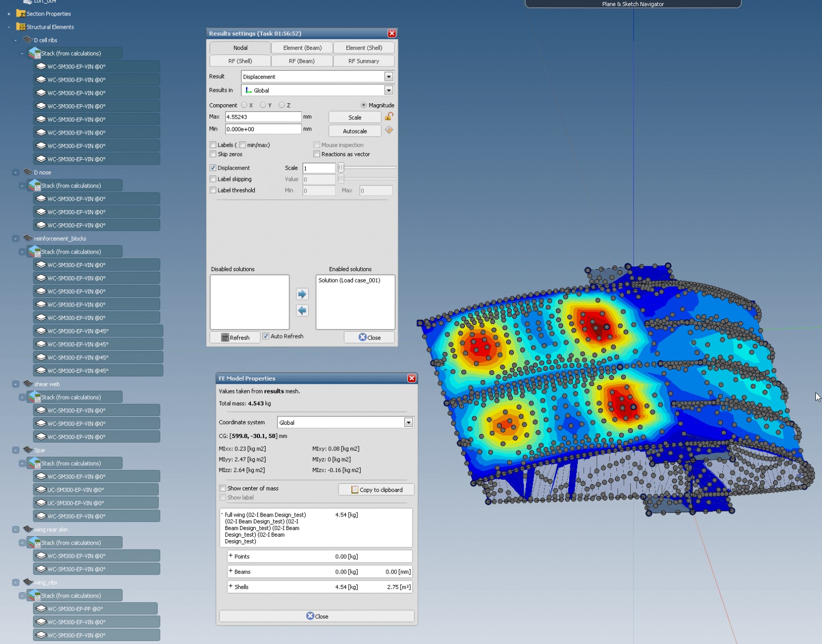The height and width of the screenshot is (644, 822).
Task: Click the Stack icon under D cell ribs
Action: click(34, 53)
